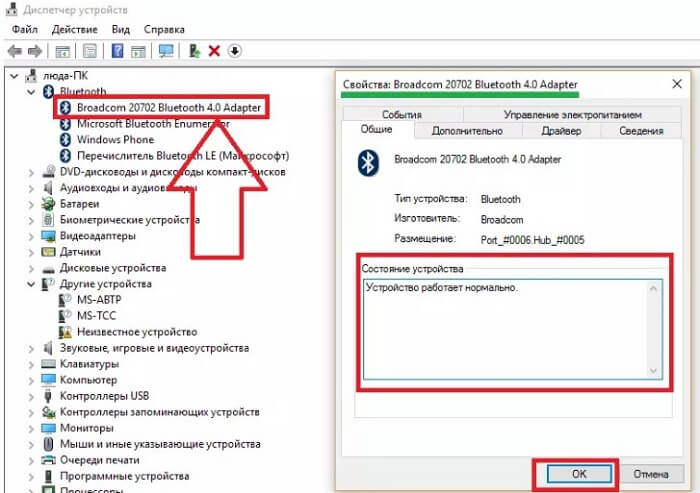
Task: Open the Справка menu
Action: tap(164, 30)
